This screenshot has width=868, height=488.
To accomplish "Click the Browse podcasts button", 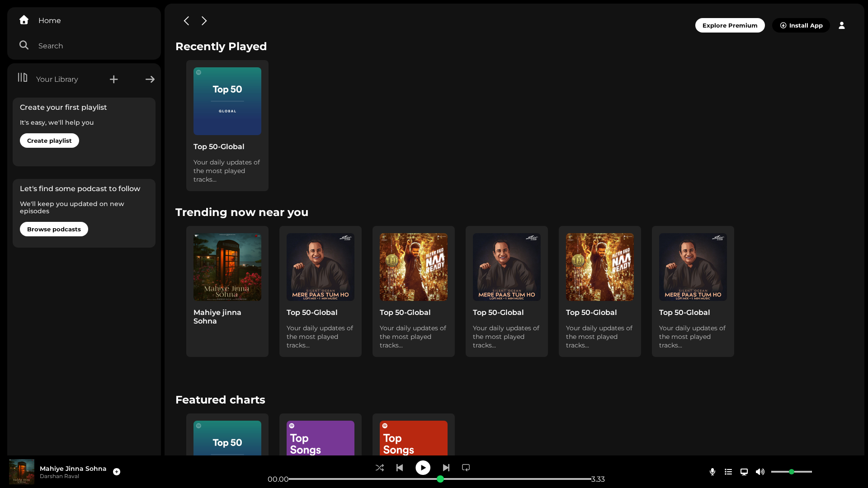I will (54, 229).
